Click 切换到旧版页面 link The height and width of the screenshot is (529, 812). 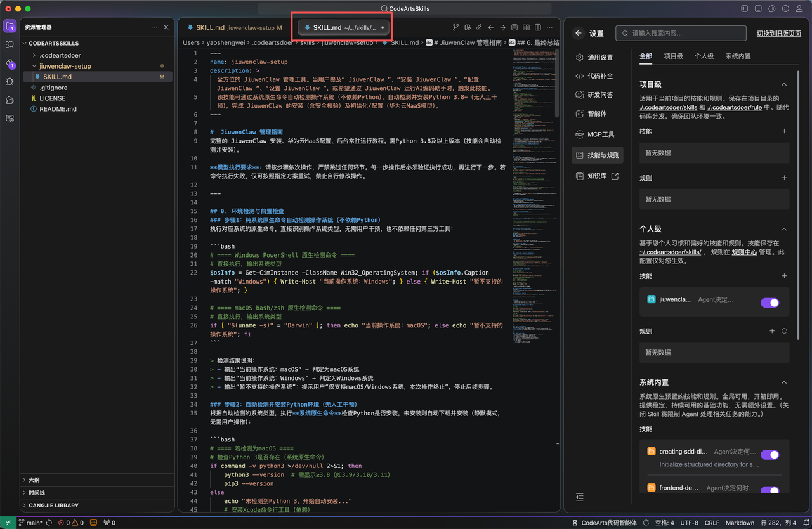(778, 34)
